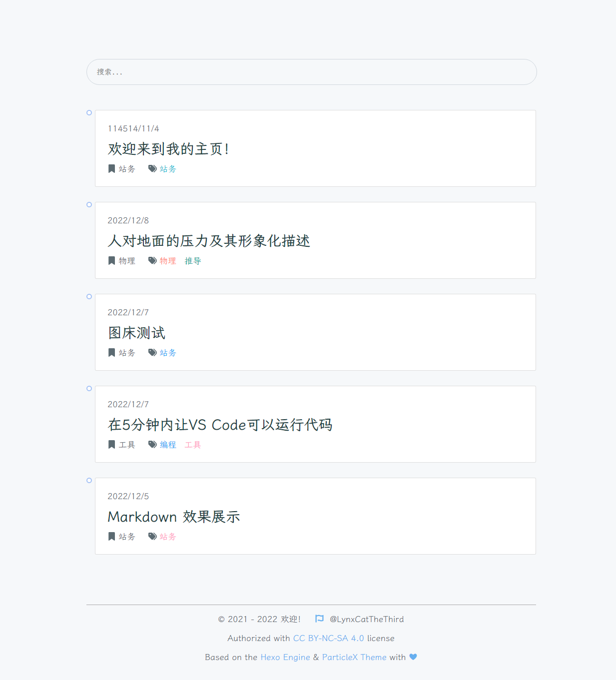Screen dimensions: 616x680
Task: Select 站务 category on Markdown 效果展示 card
Action: click(127, 537)
